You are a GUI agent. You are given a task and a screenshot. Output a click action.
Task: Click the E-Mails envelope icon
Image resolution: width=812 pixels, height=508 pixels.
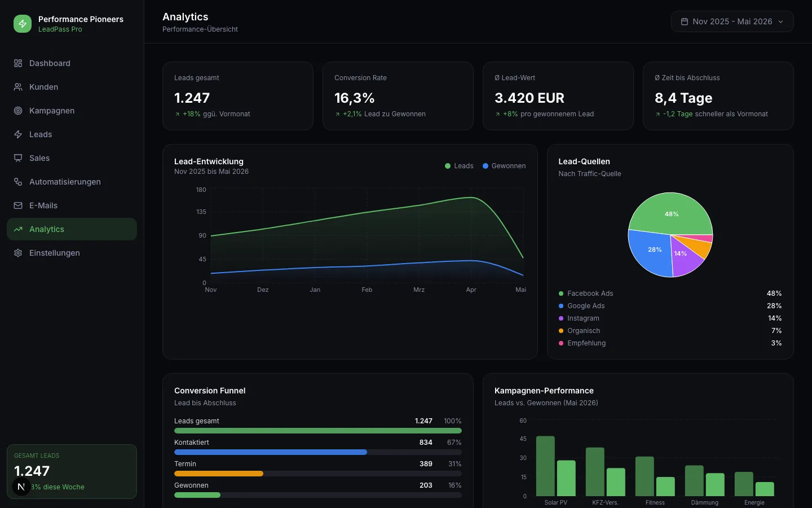[18, 205]
